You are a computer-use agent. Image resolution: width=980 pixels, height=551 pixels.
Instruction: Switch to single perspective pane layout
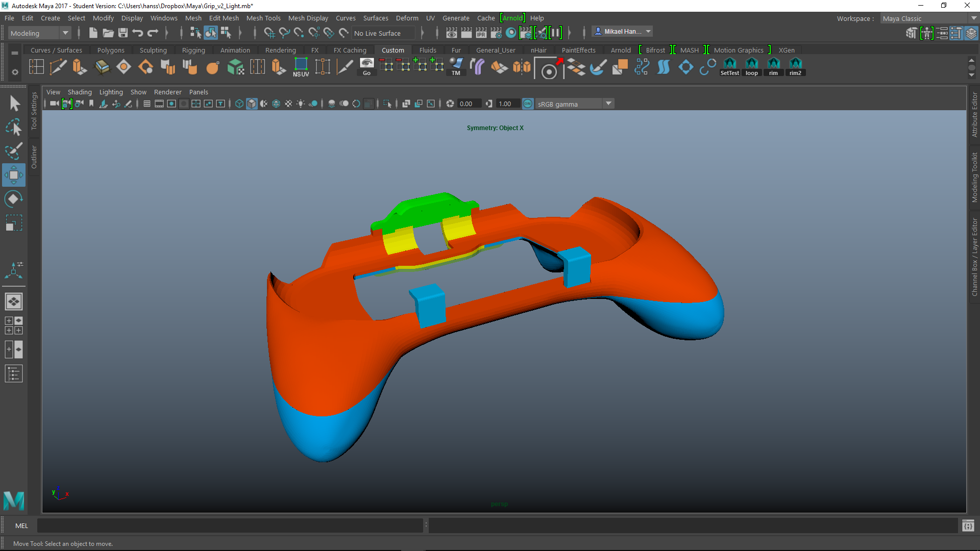click(x=14, y=302)
